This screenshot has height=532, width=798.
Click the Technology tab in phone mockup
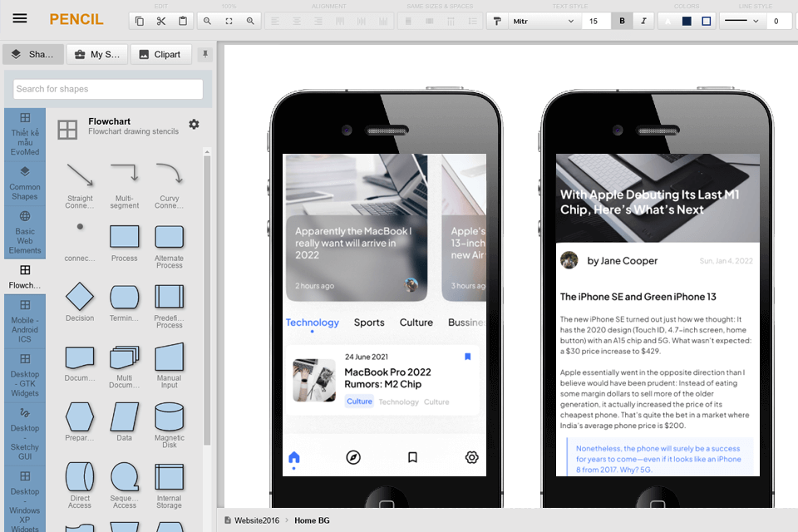312,323
